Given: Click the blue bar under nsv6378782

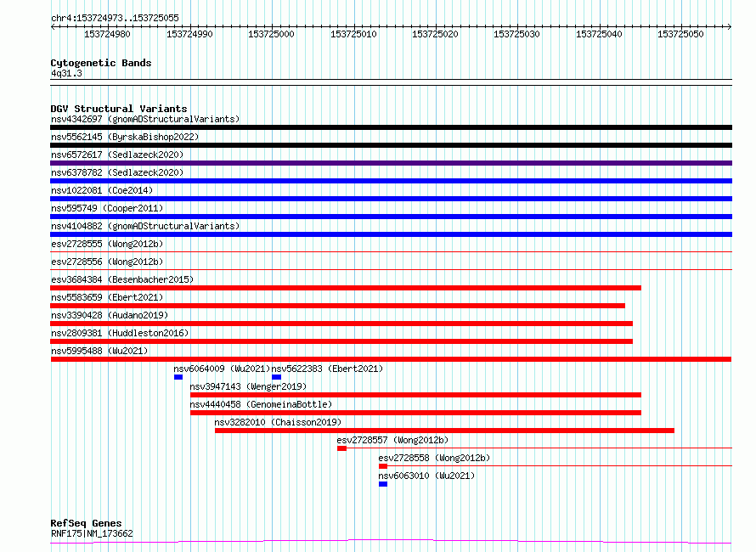Looking at the screenshot, I should (391, 181).
